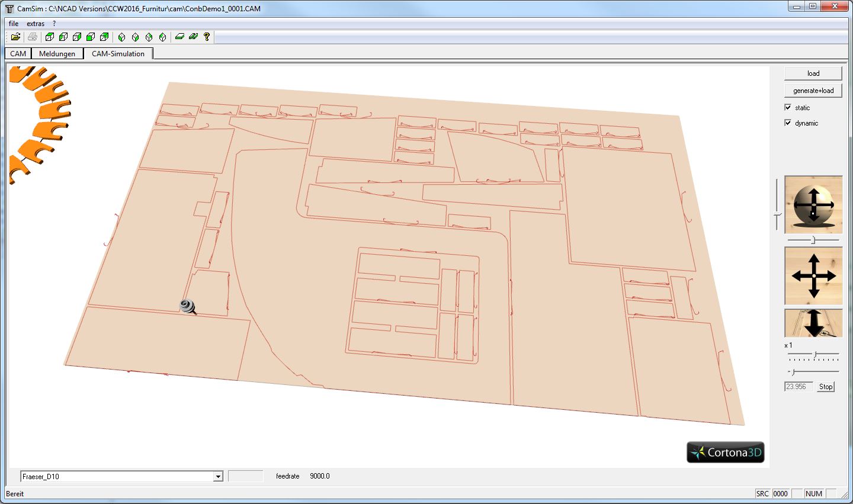
Task: Click the generate+load button
Action: 813,90
